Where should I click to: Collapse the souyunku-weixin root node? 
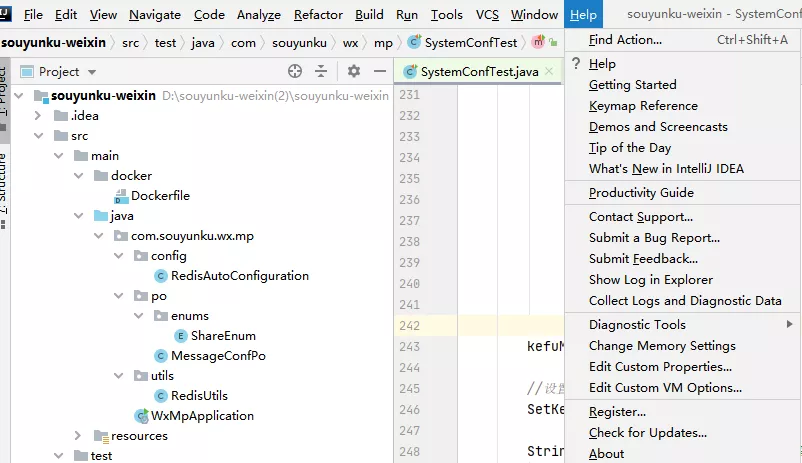click(x=19, y=96)
